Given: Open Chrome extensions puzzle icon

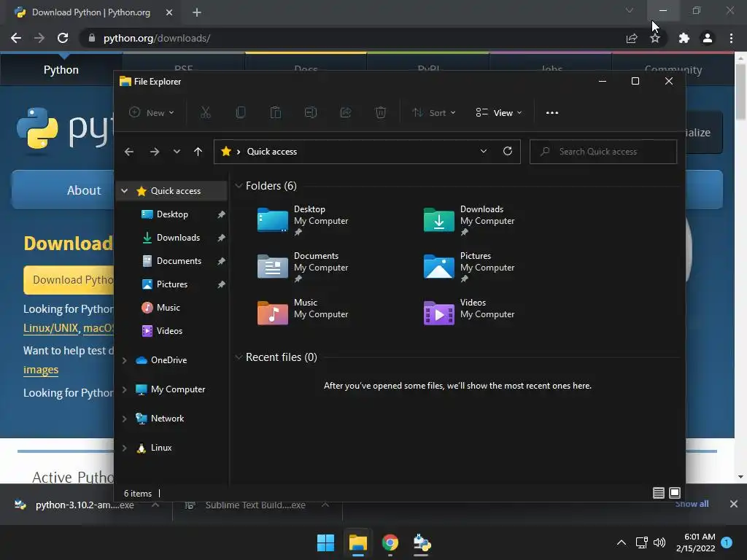Looking at the screenshot, I should pyautogui.click(x=684, y=38).
